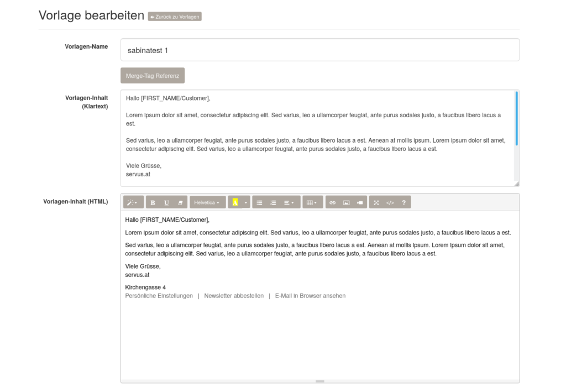Viewport: 566px width, 392px height.
Task: Click the Merge-Tag Referenz button
Action: (x=153, y=76)
